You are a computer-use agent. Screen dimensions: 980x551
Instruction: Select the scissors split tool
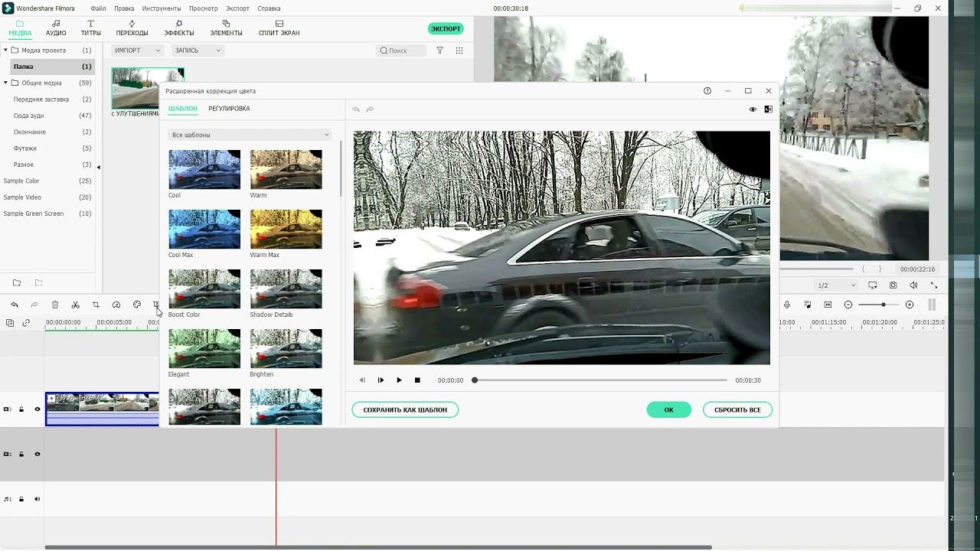[75, 305]
